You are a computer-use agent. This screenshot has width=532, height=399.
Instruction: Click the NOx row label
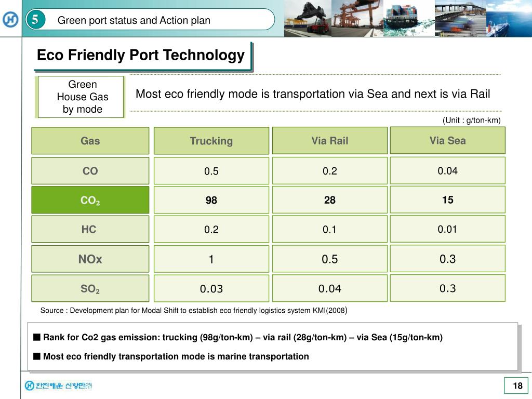coord(90,259)
